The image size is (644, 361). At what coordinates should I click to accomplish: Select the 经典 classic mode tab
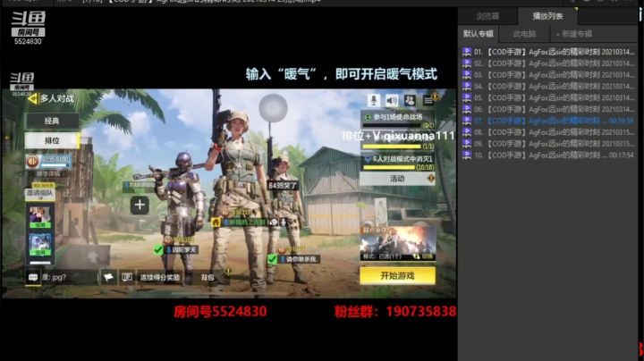52,121
